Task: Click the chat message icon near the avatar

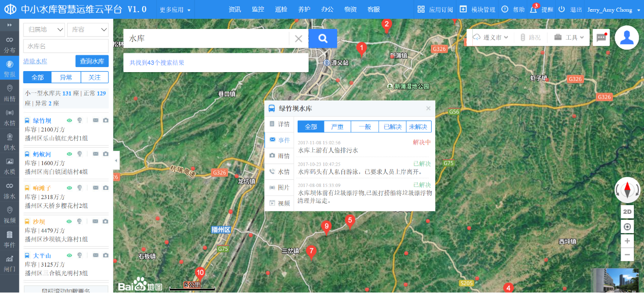Action: tap(601, 38)
